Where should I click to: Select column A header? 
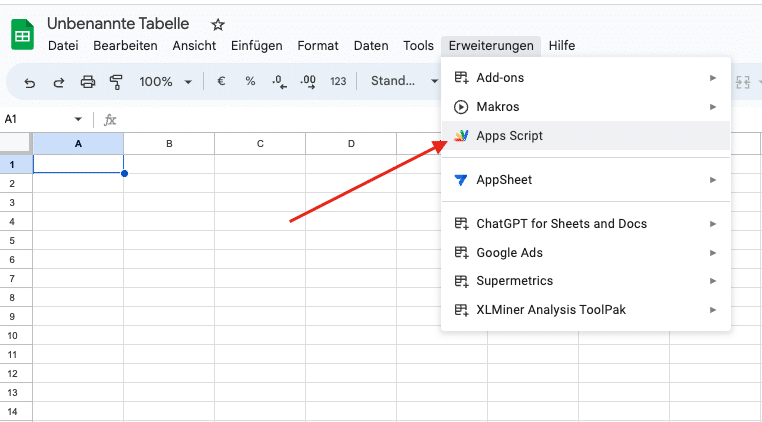pyautogui.click(x=78, y=144)
